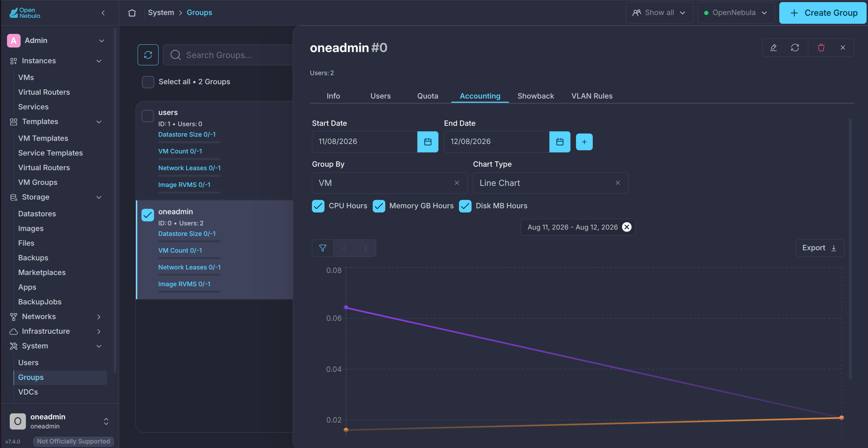Select the Accounting tab
This screenshot has width=868, height=448.
tap(480, 96)
